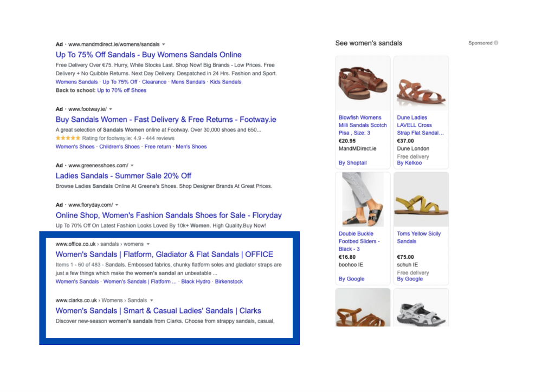Click 'Women's Shoes' sitelink under Footway ad
This screenshot has width=555, height=392.
[75, 147]
